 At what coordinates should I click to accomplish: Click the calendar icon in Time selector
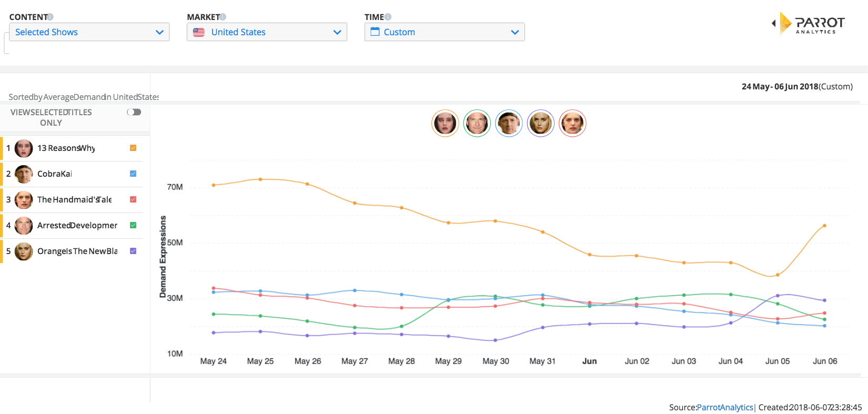pyautogui.click(x=375, y=32)
